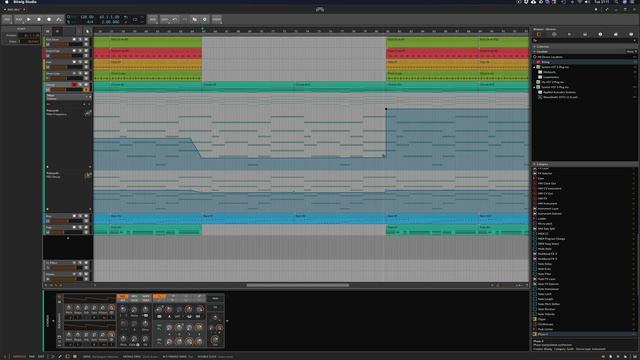Expand device panel with right arrow

[x=227, y=321]
